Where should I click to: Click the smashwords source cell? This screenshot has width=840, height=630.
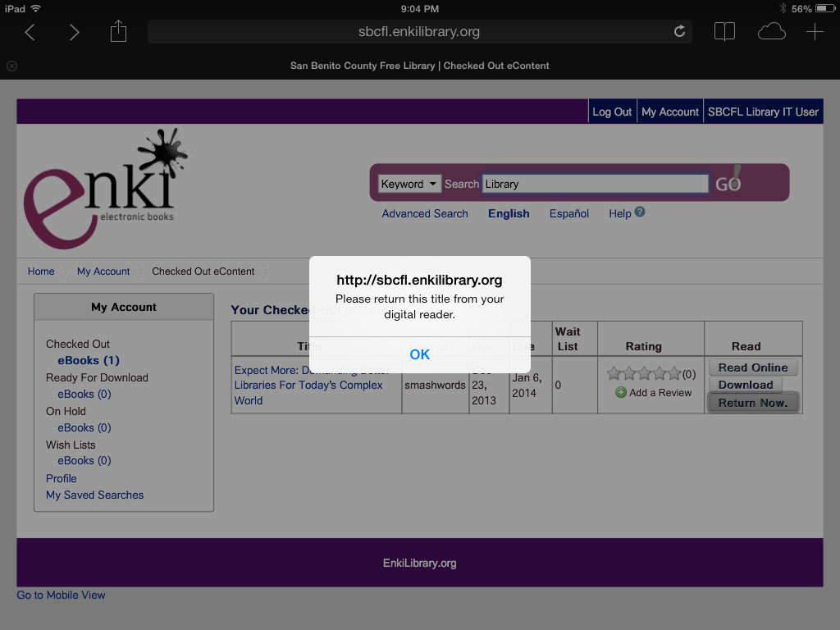[x=435, y=386]
